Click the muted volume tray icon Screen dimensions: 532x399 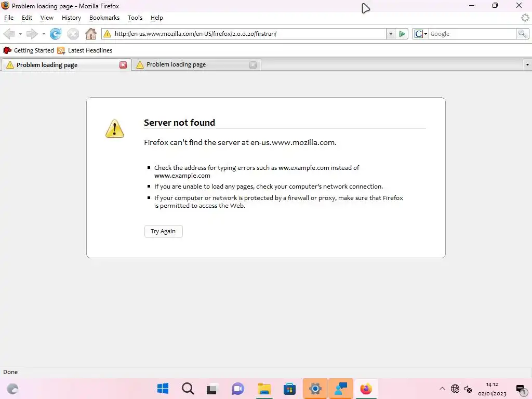coord(468,389)
